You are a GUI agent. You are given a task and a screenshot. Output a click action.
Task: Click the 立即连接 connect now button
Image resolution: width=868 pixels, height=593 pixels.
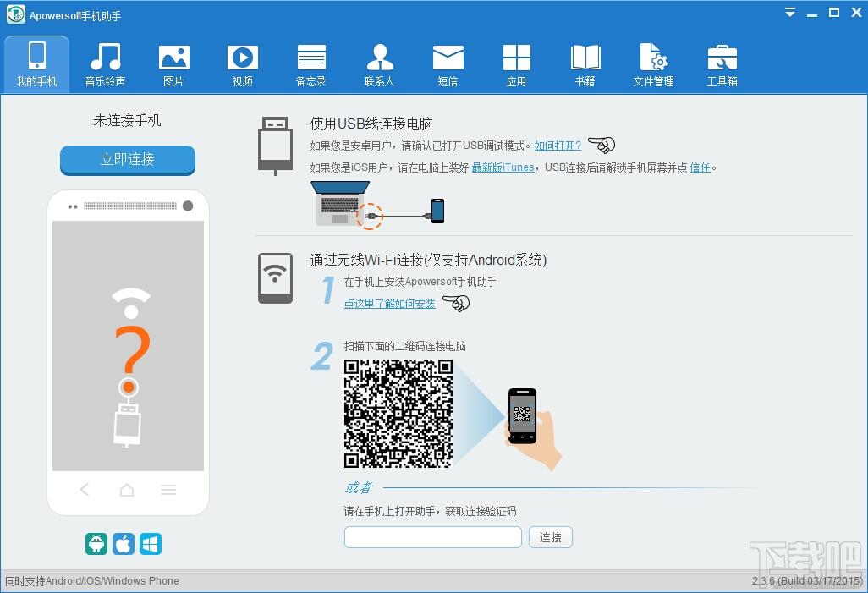[x=127, y=160]
